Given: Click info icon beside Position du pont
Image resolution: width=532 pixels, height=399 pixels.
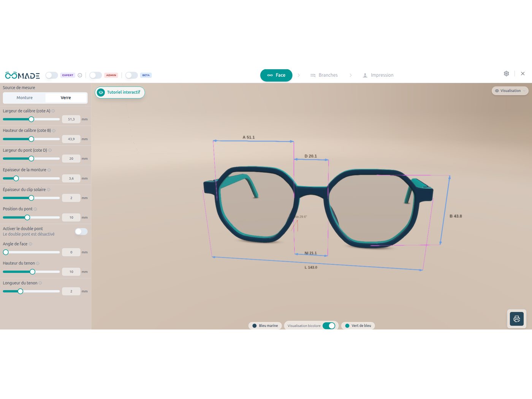Looking at the screenshot, I should coord(36,209).
